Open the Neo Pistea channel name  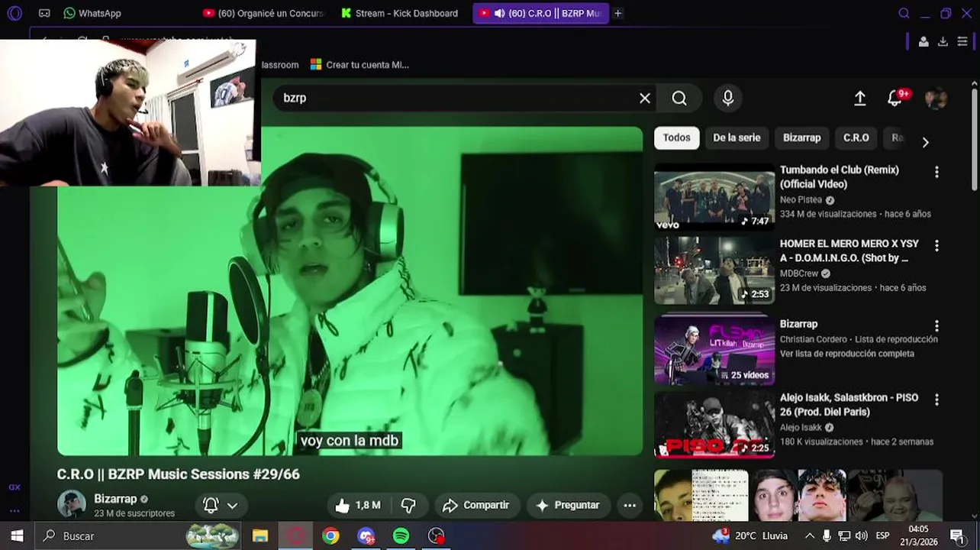point(801,199)
